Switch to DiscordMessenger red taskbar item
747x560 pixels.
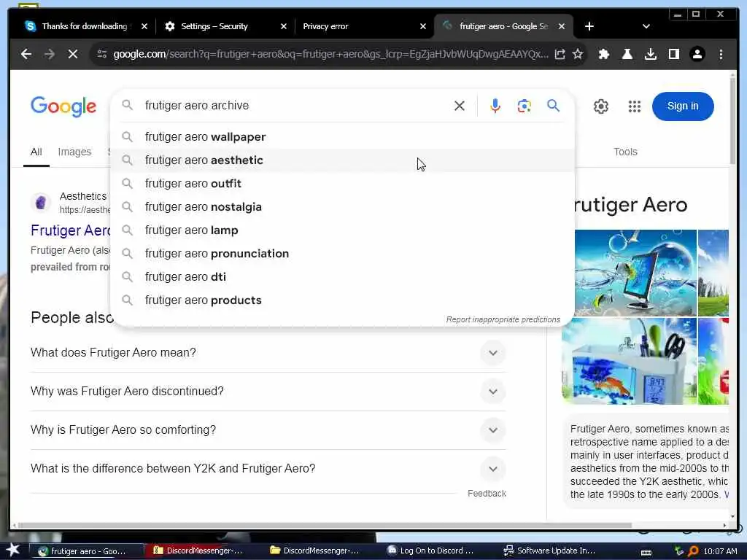204,551
